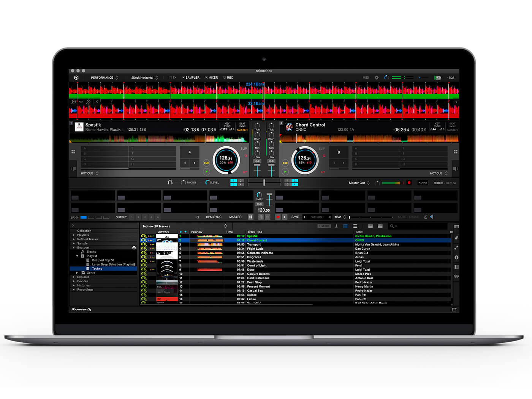
Task: Click sampler OUTPUT channel 1 button
Action: (132, 217)
